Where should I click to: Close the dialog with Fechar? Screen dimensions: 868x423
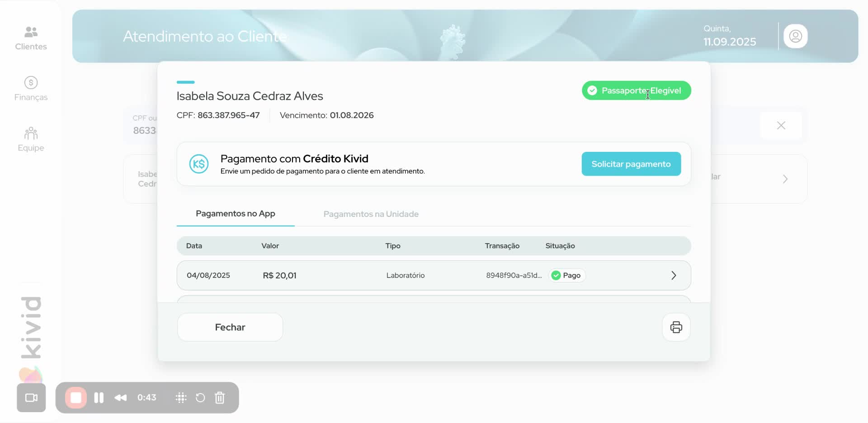click(x=230, y=327)
